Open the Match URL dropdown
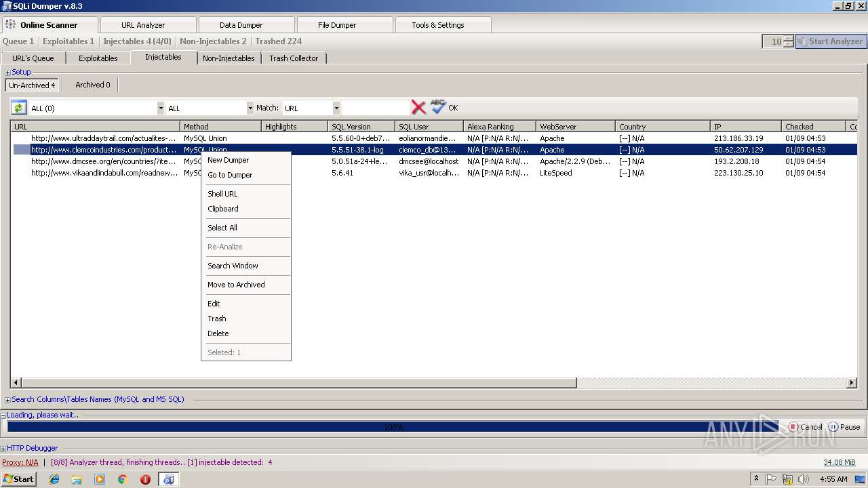The width and height of the screenshot is (868, 488). tap(336, 108)
